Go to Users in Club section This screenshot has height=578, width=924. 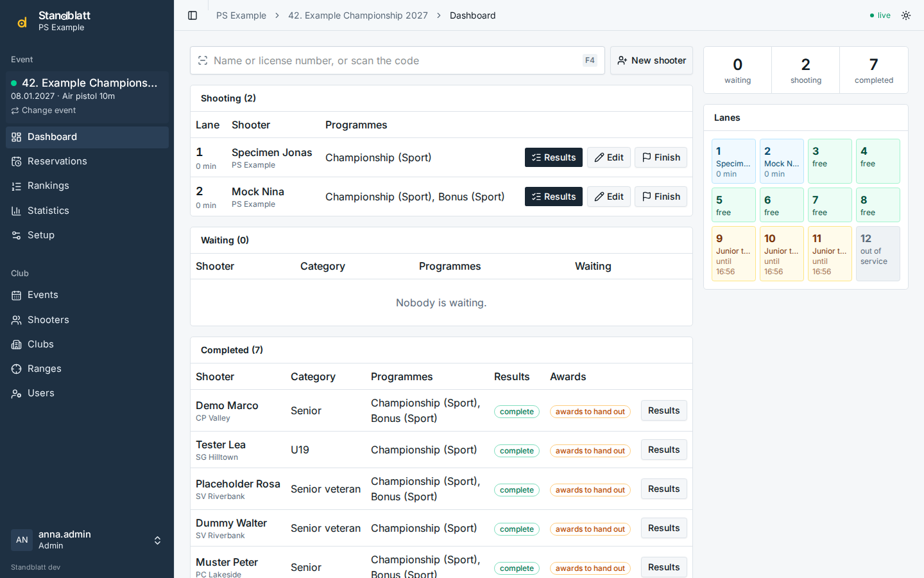[x=87, y=393]
